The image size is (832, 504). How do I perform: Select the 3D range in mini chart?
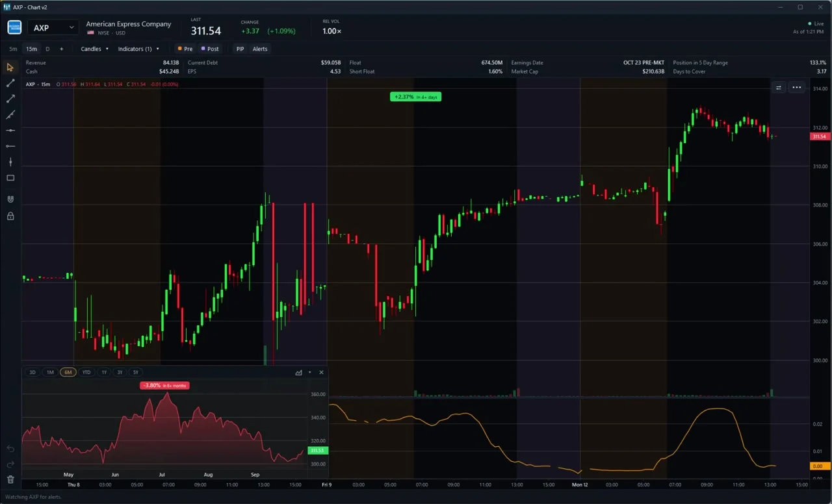click(32, 372)
